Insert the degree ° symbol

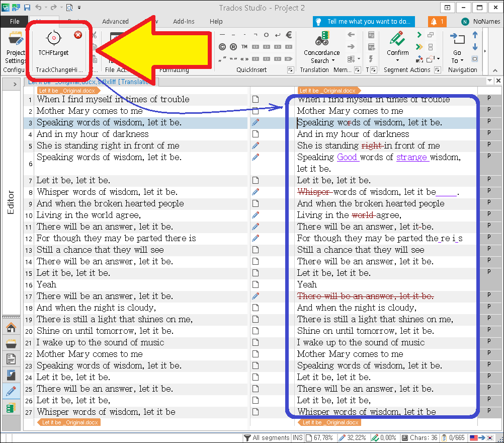tap(266, 35)
